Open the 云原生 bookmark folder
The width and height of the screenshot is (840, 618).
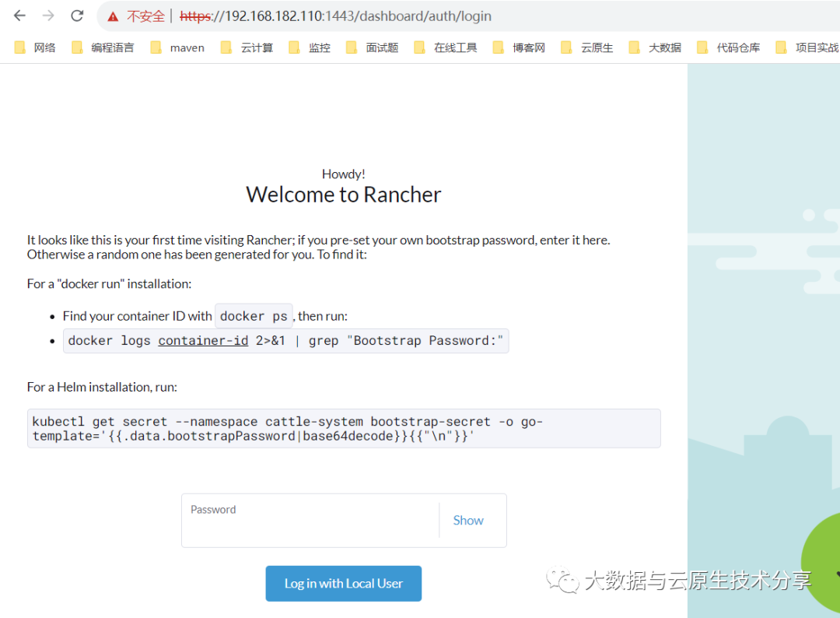(587, 47)
